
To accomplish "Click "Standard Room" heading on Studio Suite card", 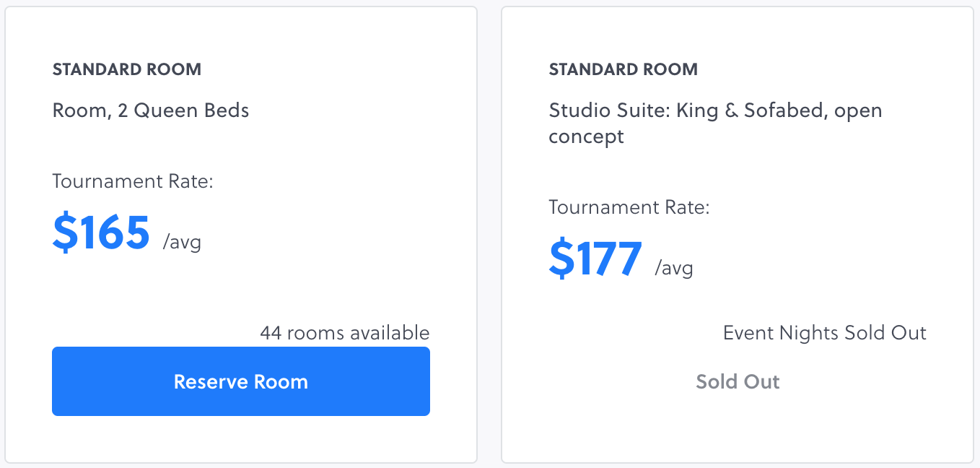I will click(x=624, y=69).
